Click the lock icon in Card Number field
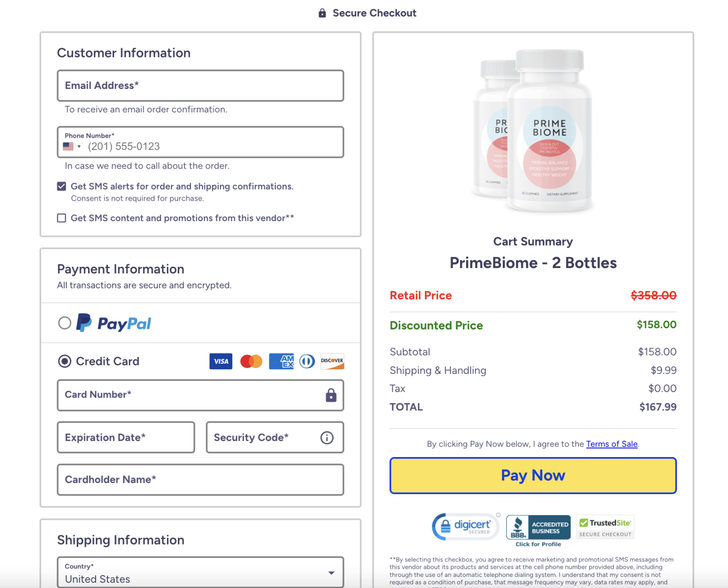This screenshot has height=588, width=728. [x=331, y=395]
